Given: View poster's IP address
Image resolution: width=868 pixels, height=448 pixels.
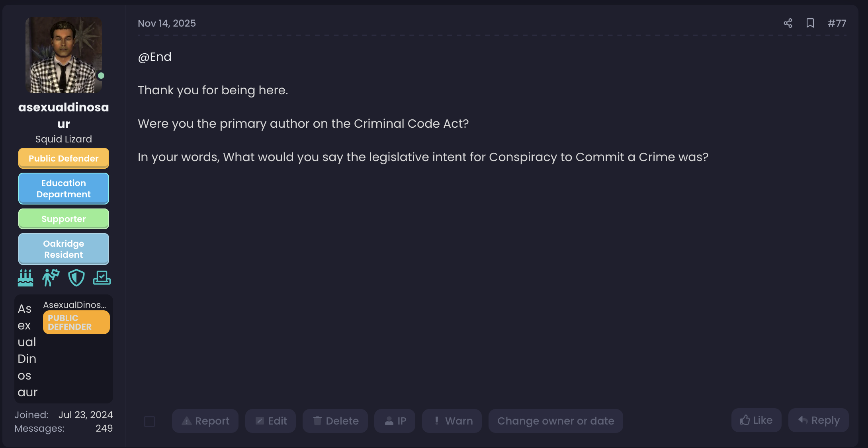Looking at the screenshot, I should point(395,421).
